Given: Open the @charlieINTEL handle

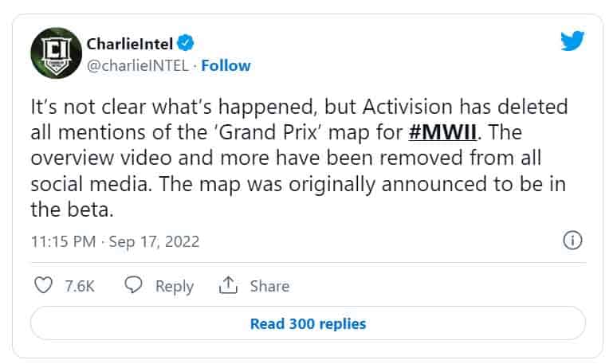Looking at the screenshot, I should [x=138, y=65].
